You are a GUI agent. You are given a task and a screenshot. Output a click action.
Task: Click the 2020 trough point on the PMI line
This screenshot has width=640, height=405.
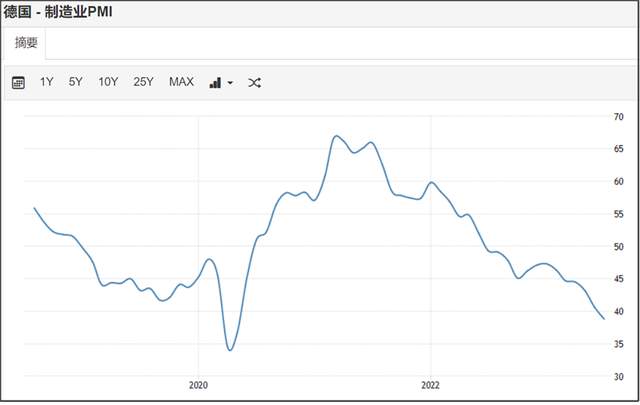[x=230, y=350]
